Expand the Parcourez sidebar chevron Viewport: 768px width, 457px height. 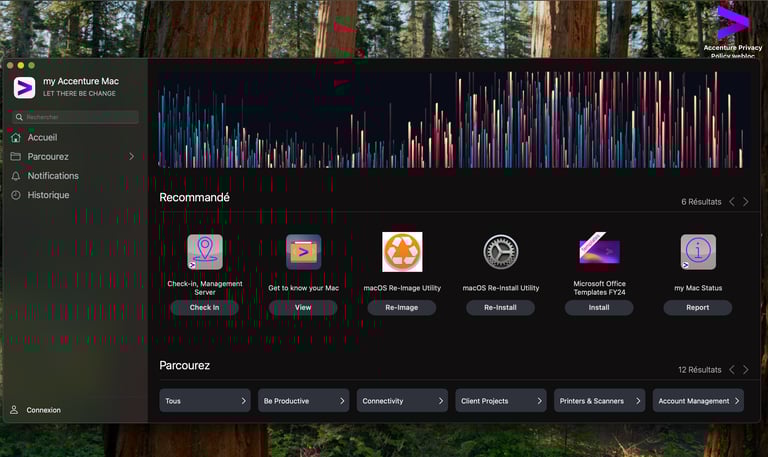click(x=131, y=156)
